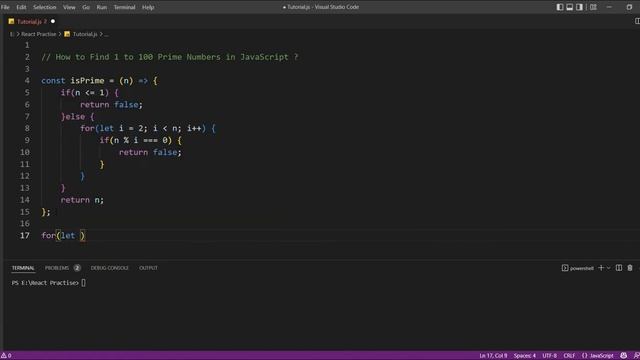Restore down the VS Code window

[x=629, y=7]
